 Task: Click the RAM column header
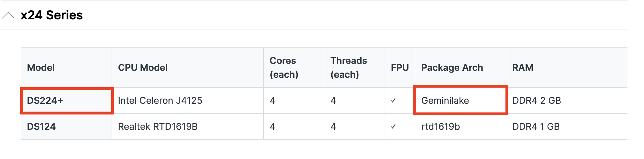point(523,68)
